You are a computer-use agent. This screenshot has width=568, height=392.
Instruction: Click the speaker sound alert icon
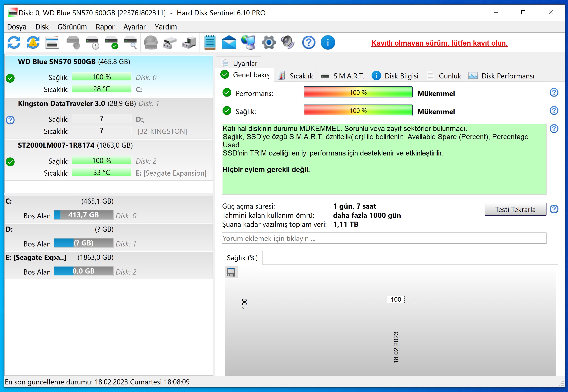pyautogui.click(x=288, y=42)
